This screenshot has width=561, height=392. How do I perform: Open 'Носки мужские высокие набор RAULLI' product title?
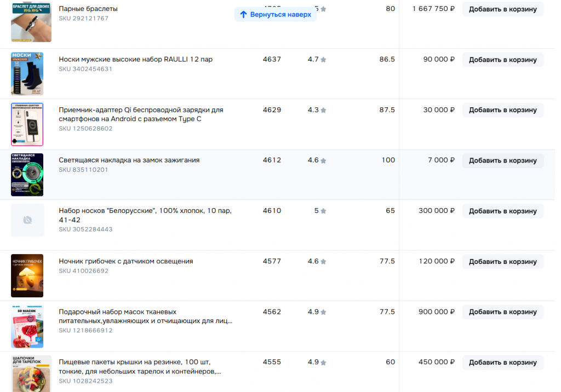click(135, 59)
